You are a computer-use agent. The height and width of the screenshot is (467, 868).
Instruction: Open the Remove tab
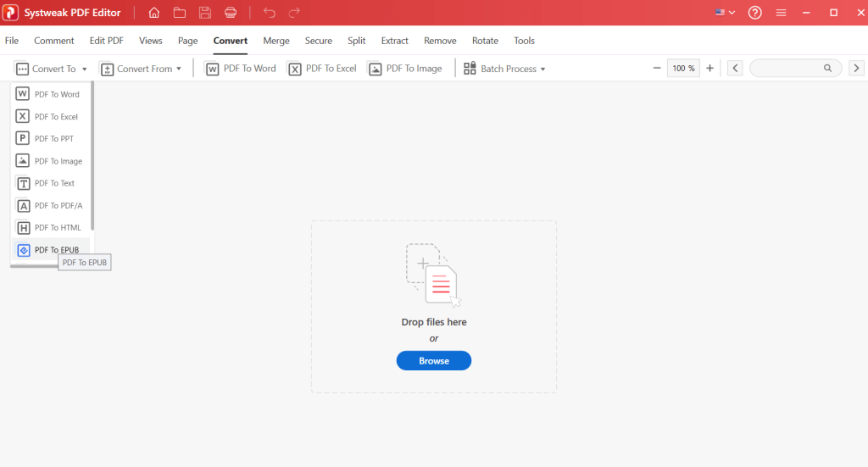pos(440,41)
